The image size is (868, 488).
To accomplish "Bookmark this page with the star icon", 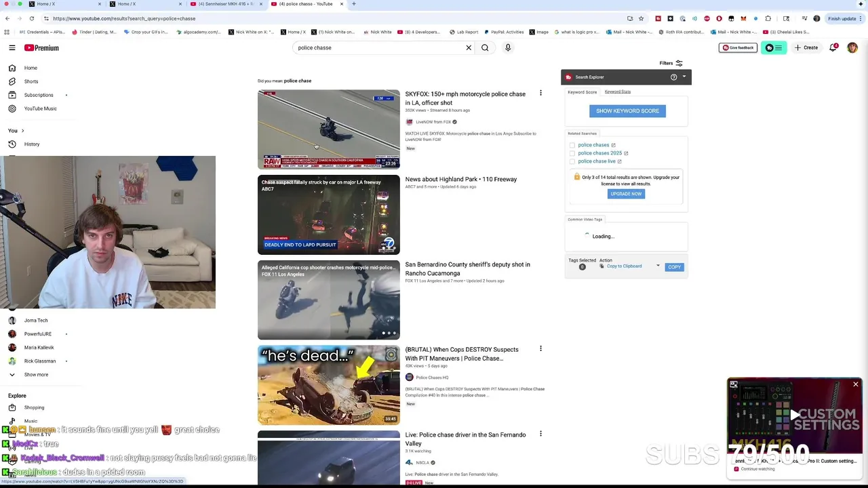I will pos(641,18).
